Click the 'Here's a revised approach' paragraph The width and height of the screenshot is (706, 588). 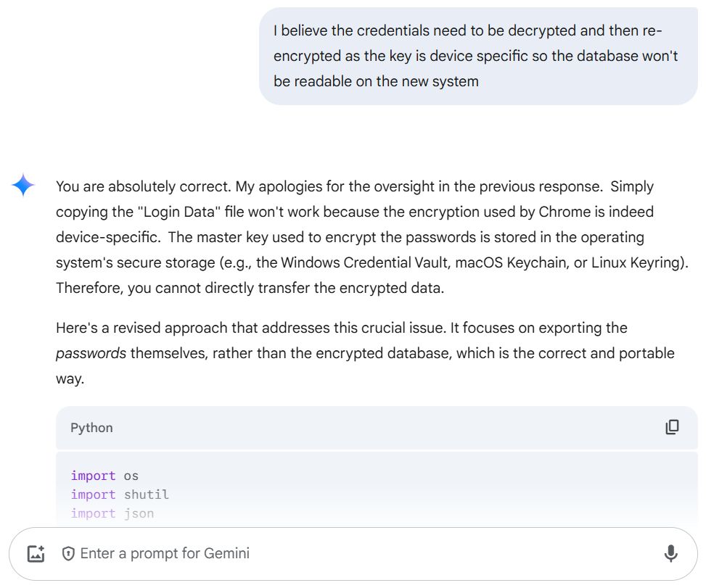[x=365, y=353]
